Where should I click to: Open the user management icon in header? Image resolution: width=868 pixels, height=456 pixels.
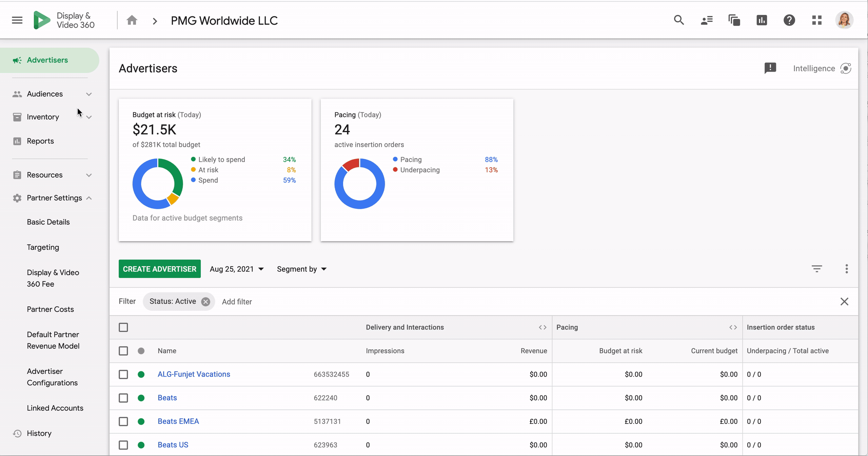pyautogui.click(x=707, y=20)
